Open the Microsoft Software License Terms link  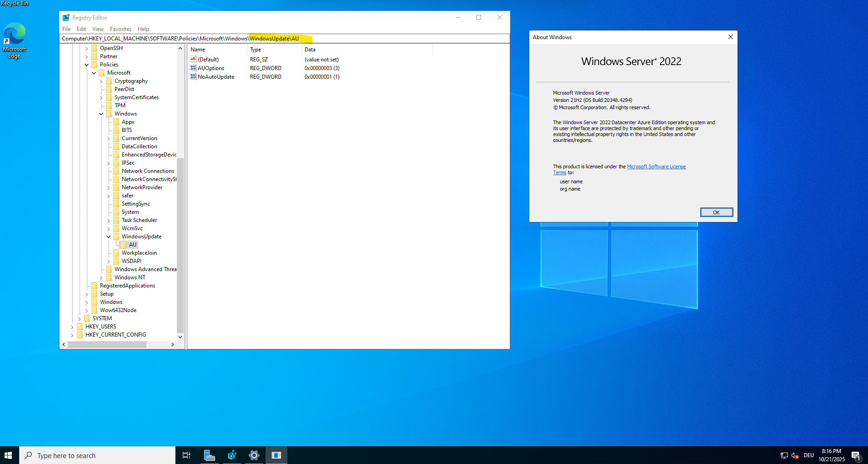click(656, 166)
